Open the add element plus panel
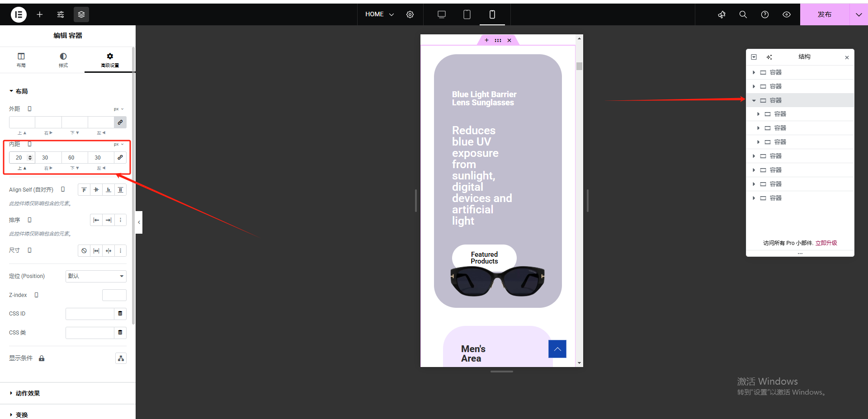This screenshot has height=419, width=868. 40,14
